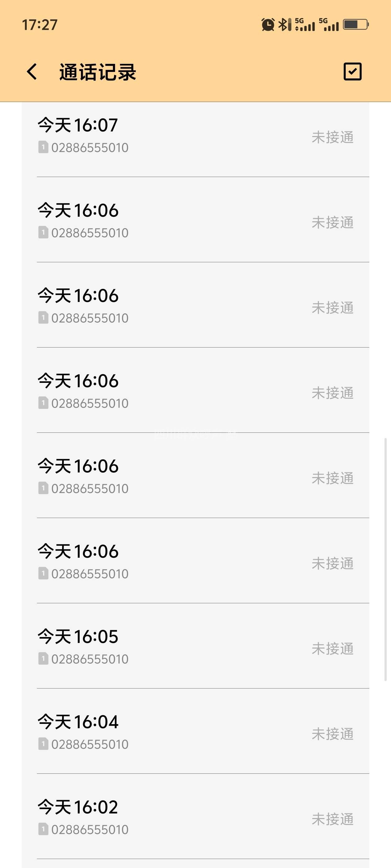The width and height of the screenshot is (391, 868).
Task: Tap the multi-select checkbox icon in the header
Action: pos(352,72)
